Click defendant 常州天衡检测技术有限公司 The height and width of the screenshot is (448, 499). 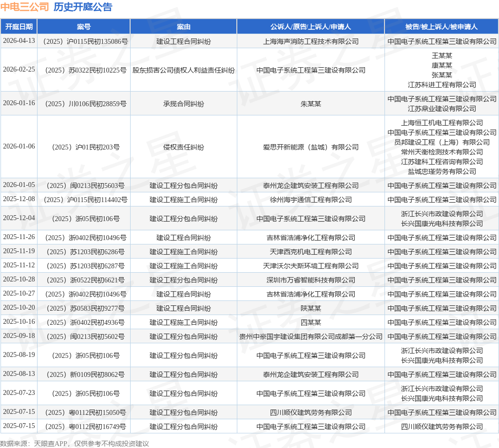point(441,152)
